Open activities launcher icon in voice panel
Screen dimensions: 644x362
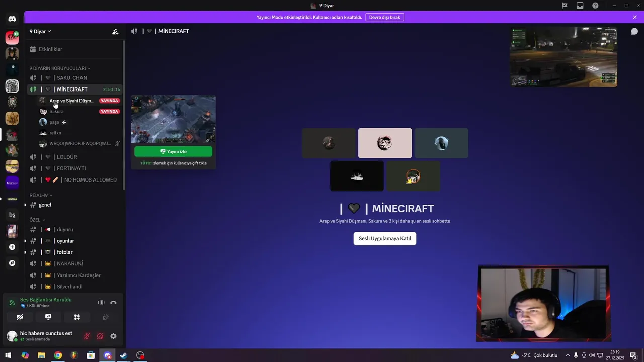(x=77, y=317)
